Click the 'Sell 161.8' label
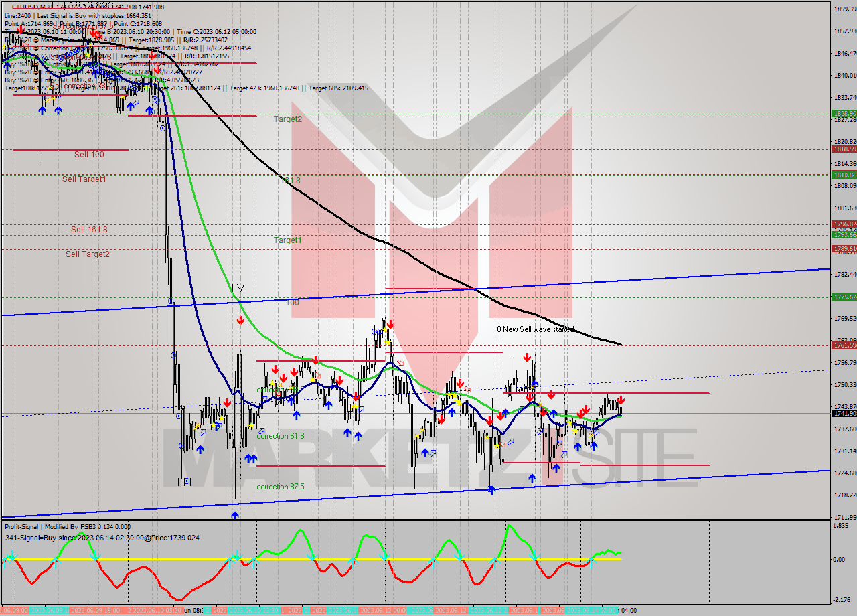857x616 pixels. coord(89,230)
